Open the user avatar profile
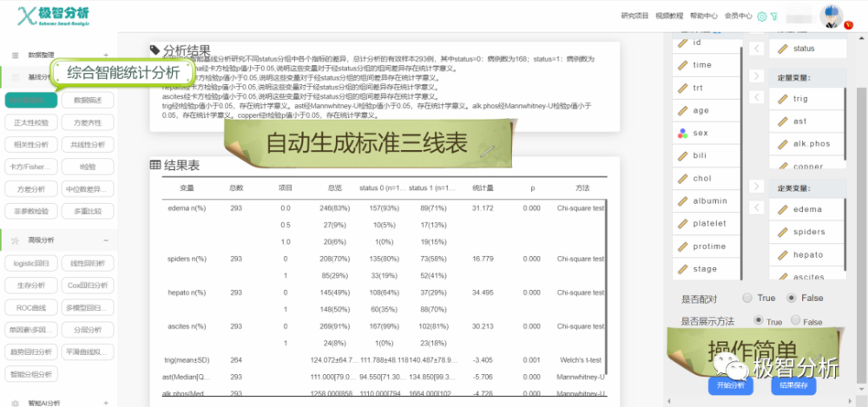The width and height of the screenshot is (868, 407). [831, 16]
